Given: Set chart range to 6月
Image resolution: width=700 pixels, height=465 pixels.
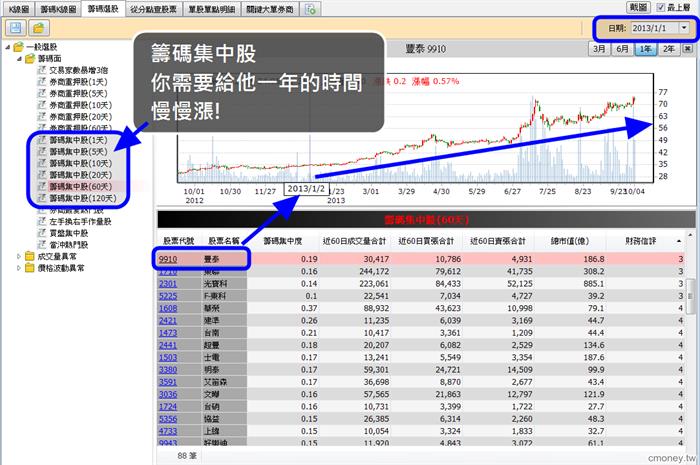Looking at the screenshot, I should [622, 49].
